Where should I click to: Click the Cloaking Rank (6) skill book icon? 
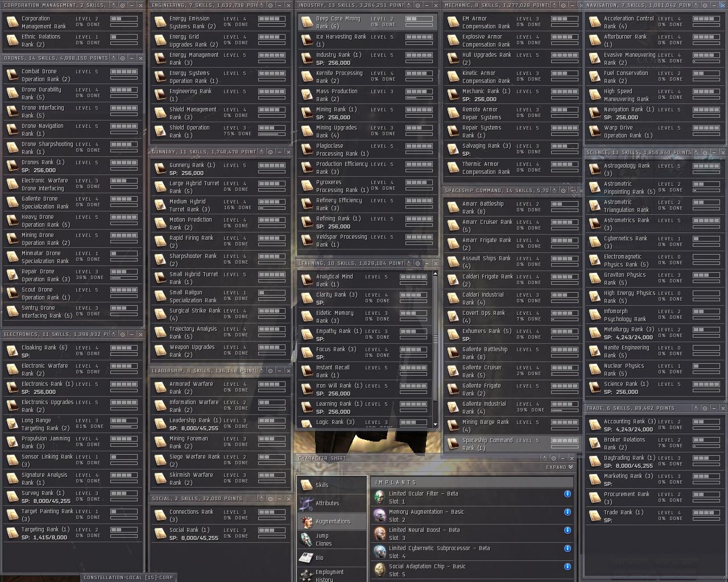[x=12, y=351]
